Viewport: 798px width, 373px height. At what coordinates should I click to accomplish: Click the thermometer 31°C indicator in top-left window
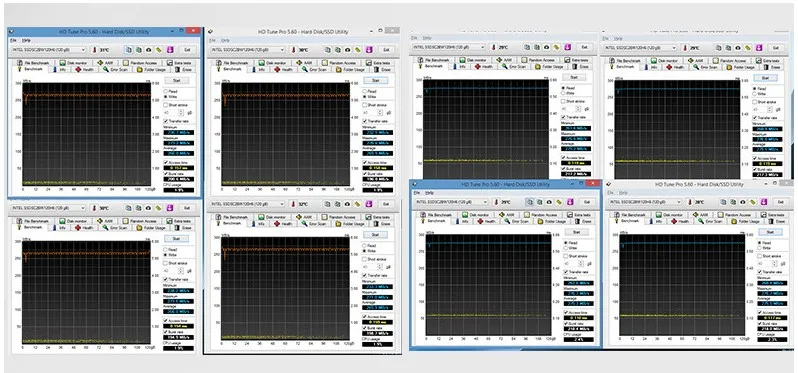click(101, 50)
